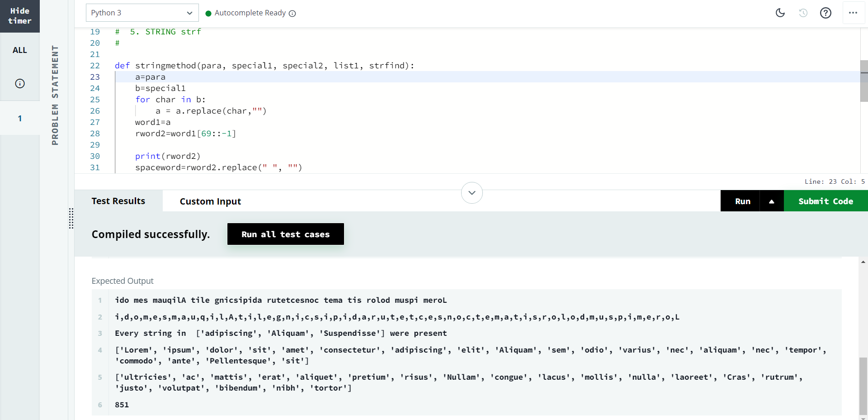
Task: Submit Code with the green button
Action: pyautogui.click(x=826, y=200)
